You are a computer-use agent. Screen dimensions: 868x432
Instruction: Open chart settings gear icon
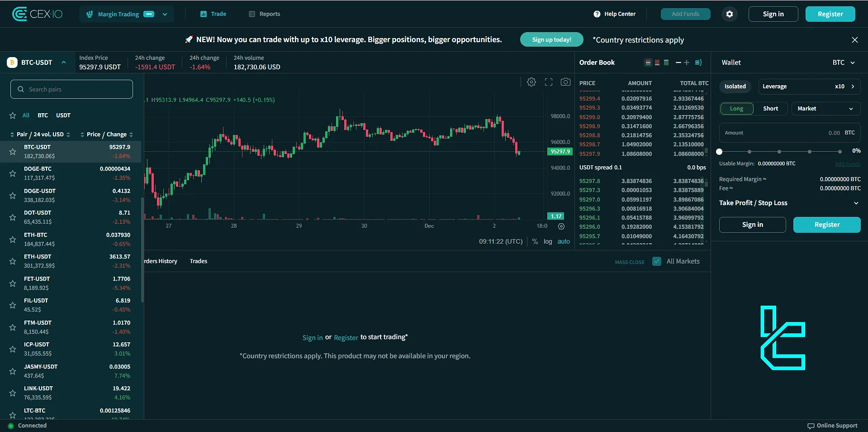coord(531,82)
